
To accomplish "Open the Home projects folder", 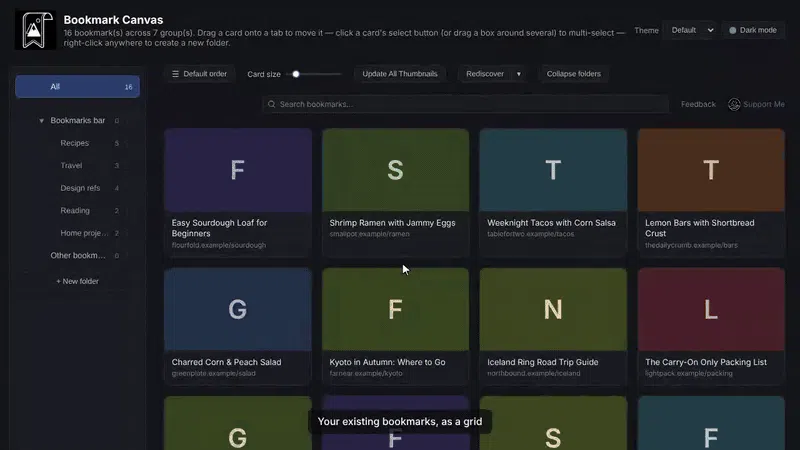I will tap(84, 233).
